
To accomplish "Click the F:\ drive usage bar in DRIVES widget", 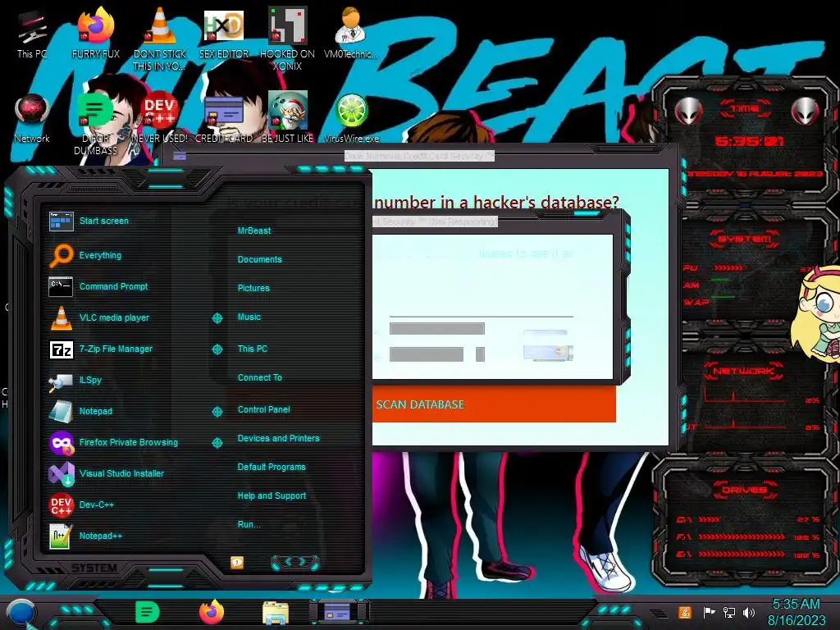I will click(741, 536).
